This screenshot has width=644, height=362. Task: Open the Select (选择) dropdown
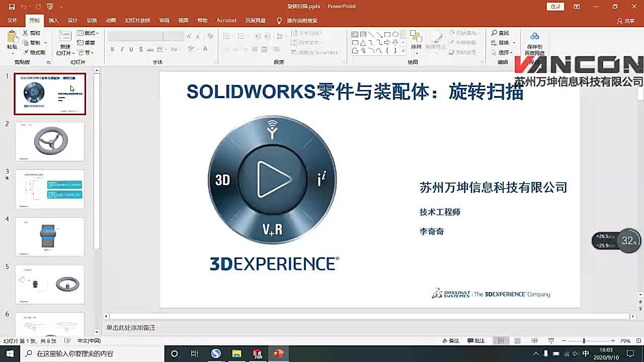point(502,52)
